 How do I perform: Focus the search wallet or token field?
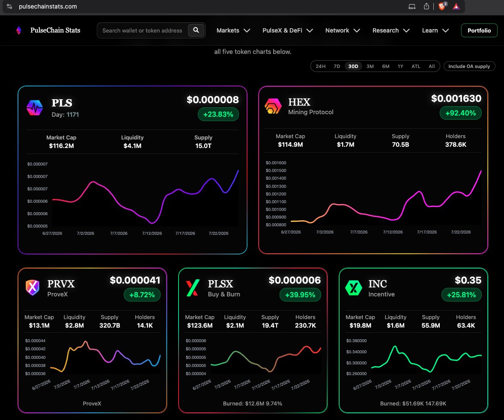tap(143, 30)
